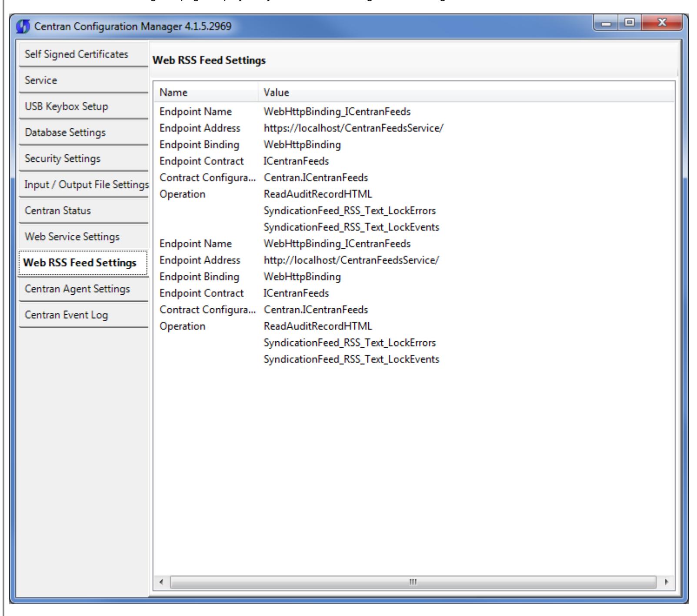The image size is (697, 616).
Task: Click the Name column header
Action: point(206,93)
